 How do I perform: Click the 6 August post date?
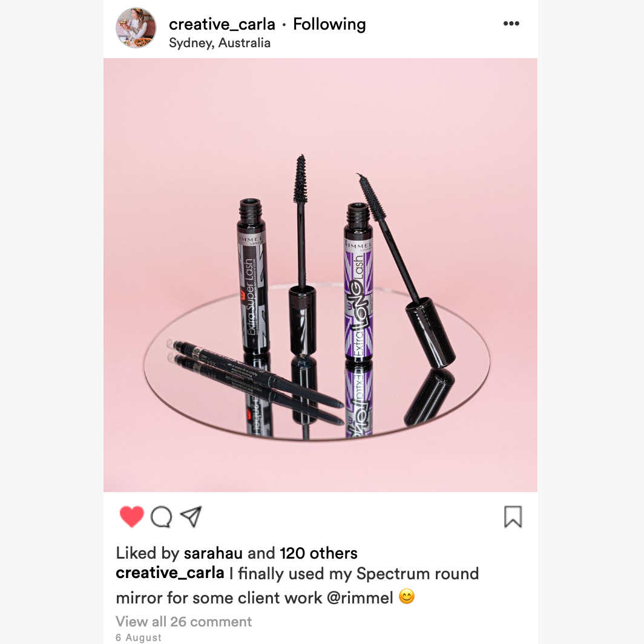click(x=139, y=637)
